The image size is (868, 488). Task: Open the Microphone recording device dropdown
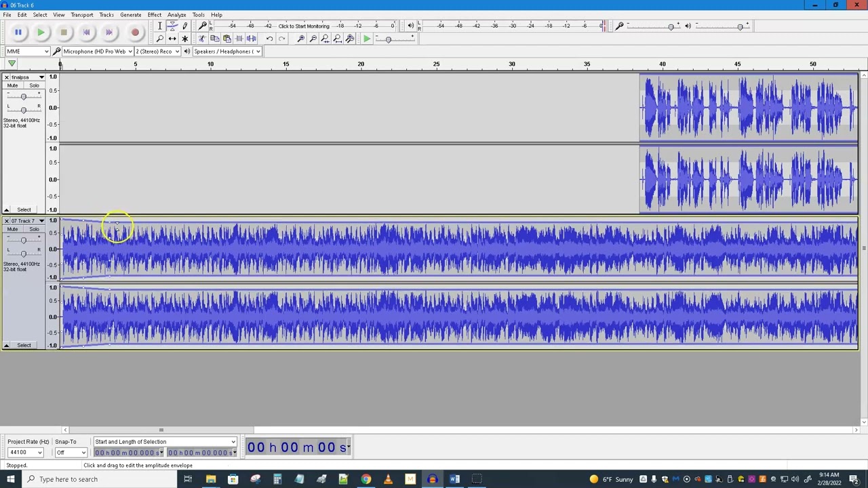click(x=98, y=52)
